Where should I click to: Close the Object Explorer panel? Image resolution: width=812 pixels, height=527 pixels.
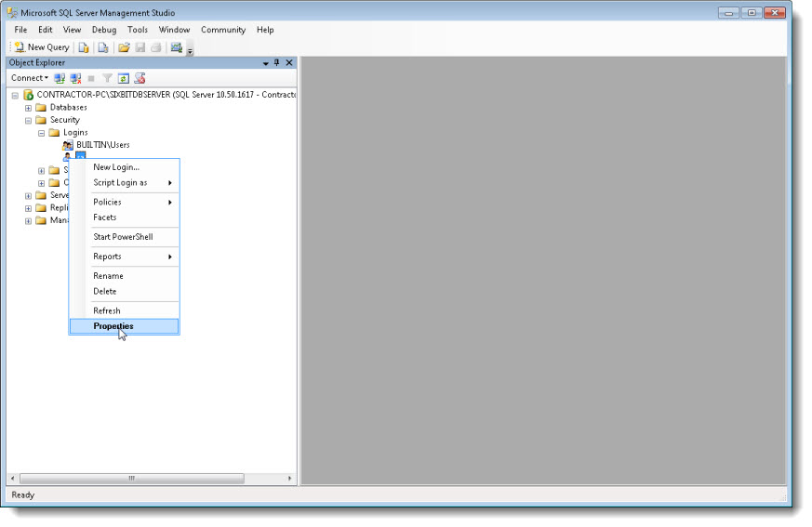(289, 62)
